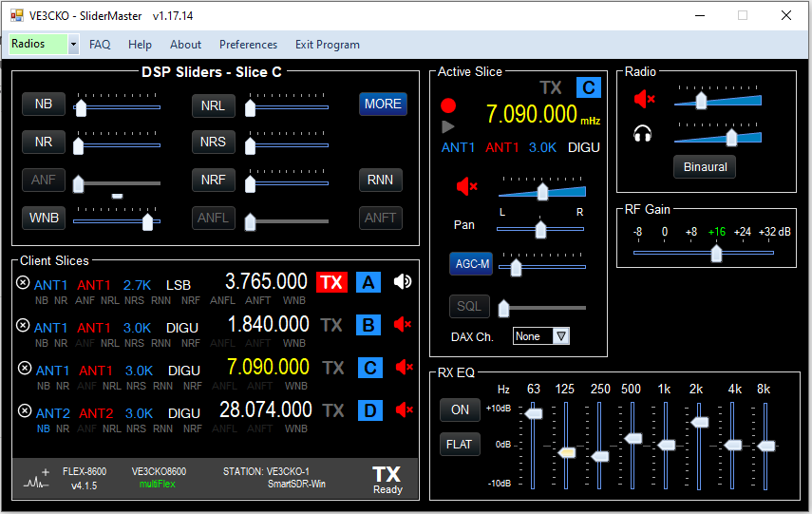Click DIGU mode in Active Slice panel
The height and width of the screenshot is (514, 812).
point(584,147)
